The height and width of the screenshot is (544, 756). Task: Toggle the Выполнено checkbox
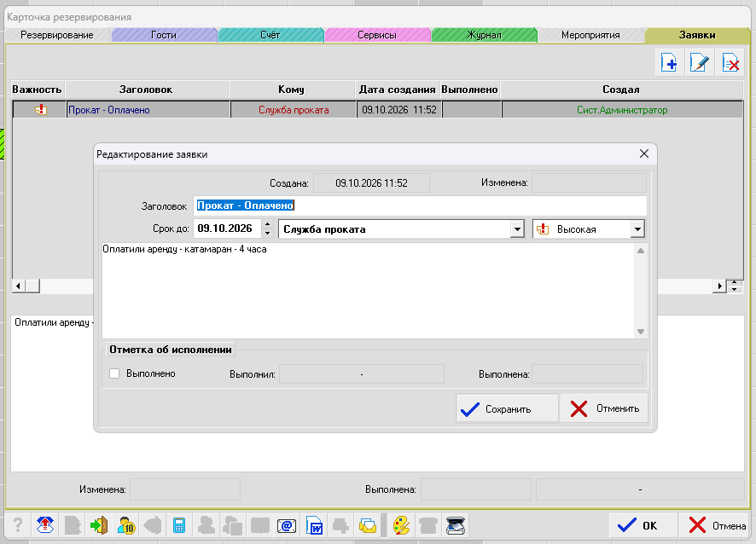click(x=114, y=373)
